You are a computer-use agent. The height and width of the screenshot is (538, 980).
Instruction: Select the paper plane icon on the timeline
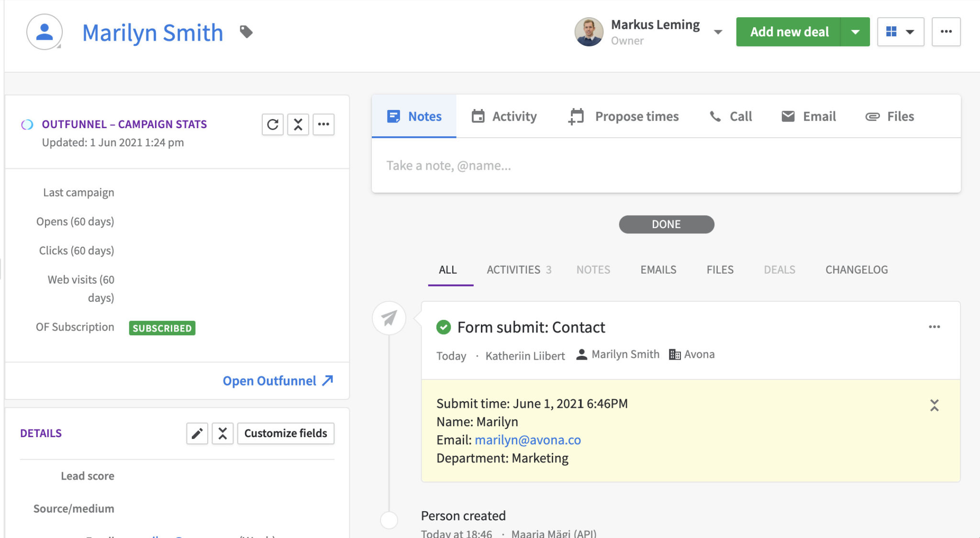tap(388, 318)
